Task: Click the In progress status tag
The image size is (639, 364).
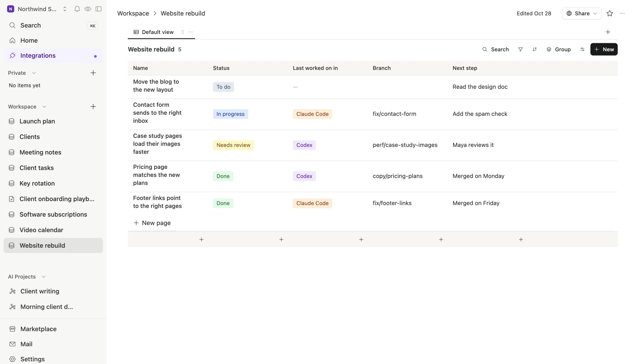Action: pyautogui.click(x=230, y=114)
